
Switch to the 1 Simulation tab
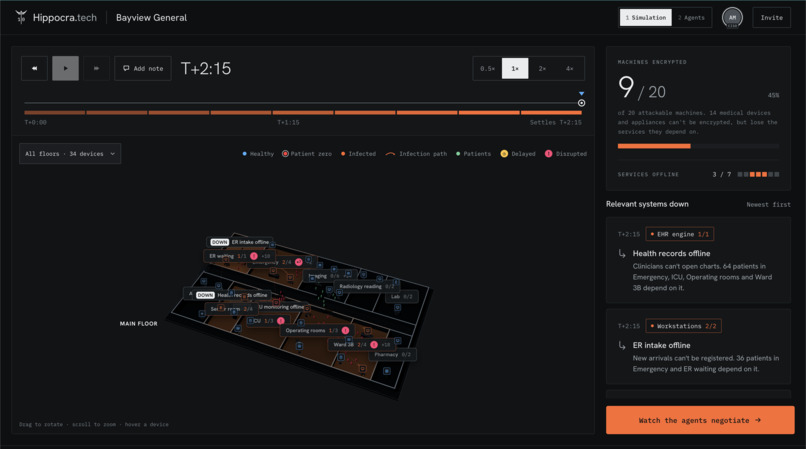click(x=646, y=17)
